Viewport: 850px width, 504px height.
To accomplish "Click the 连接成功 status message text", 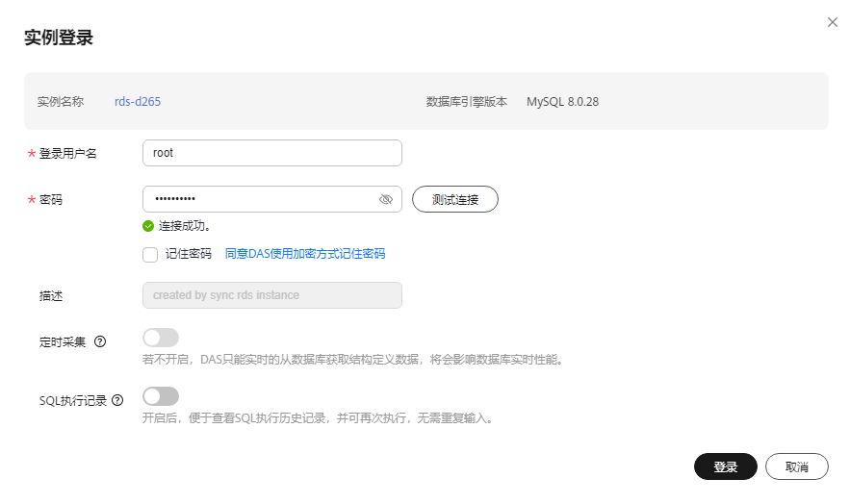I will click(x=185, y=226).
